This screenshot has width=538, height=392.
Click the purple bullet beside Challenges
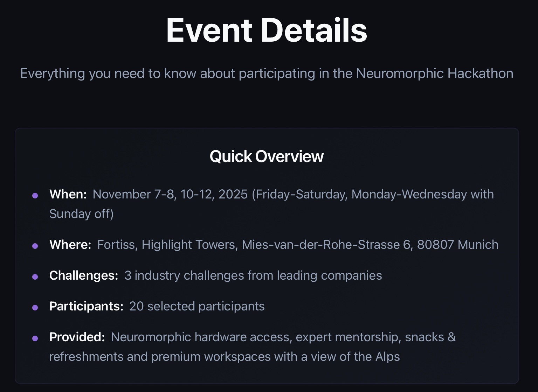pyautogui.click(x=35, y=277)
